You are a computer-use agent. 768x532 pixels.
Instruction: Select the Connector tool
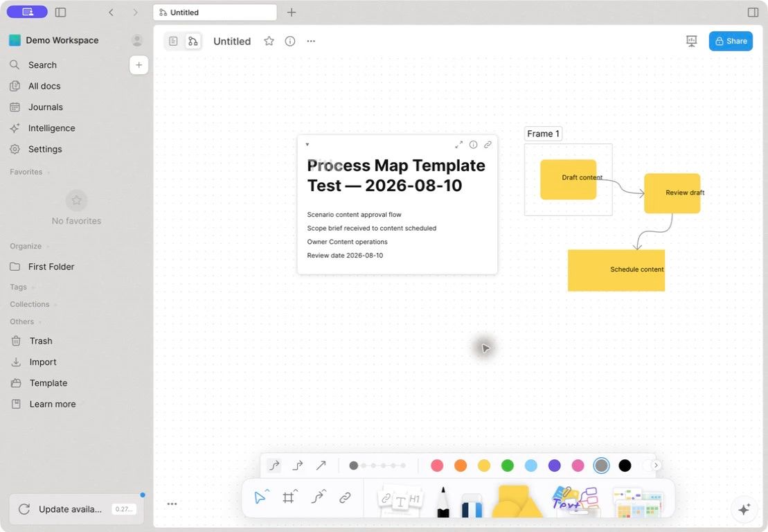coord(317,497)
